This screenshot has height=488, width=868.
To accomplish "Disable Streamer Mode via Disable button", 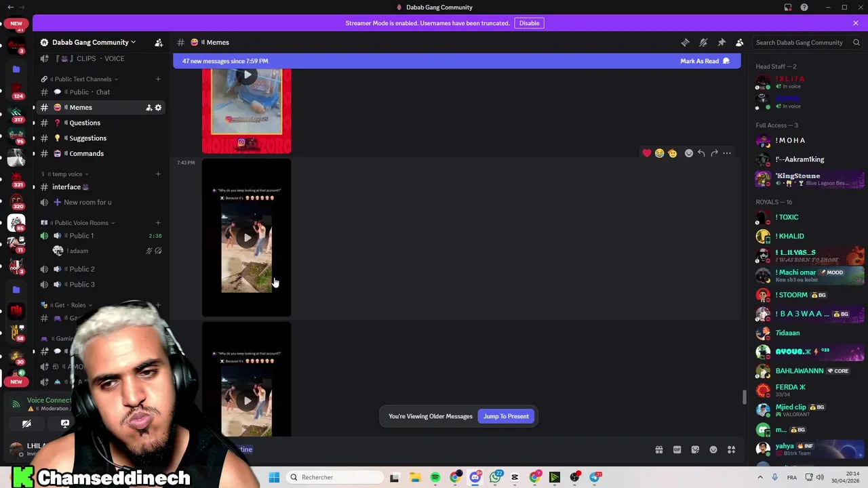I will click(529, 23).
